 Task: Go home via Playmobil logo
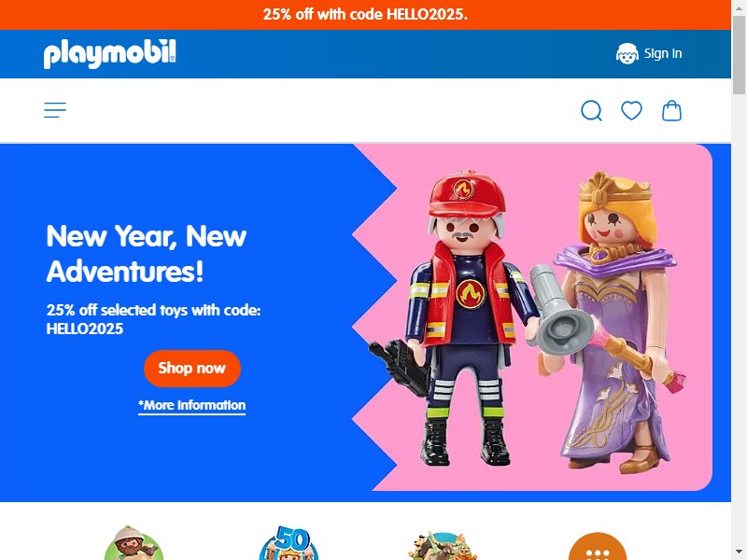(109, 53)
